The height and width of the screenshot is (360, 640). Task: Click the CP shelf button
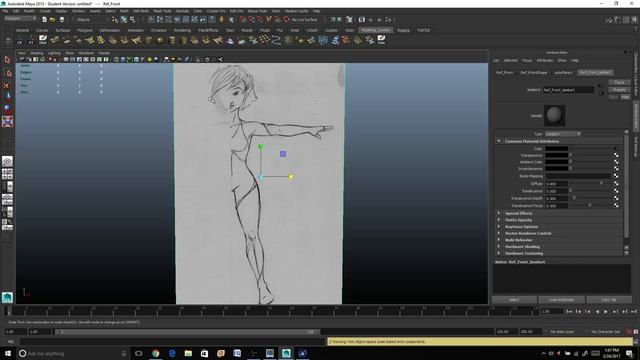[19, 40]
